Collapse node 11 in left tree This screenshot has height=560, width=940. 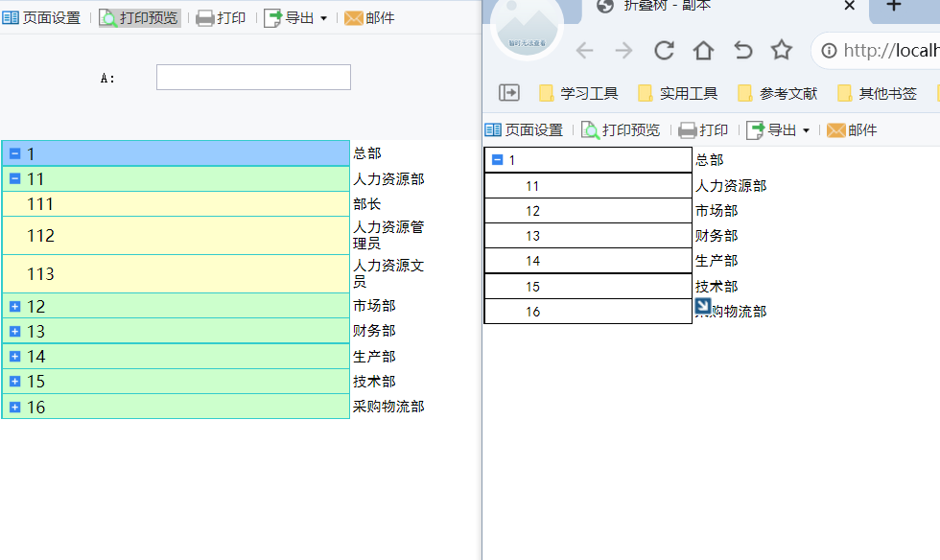[15, 178]
